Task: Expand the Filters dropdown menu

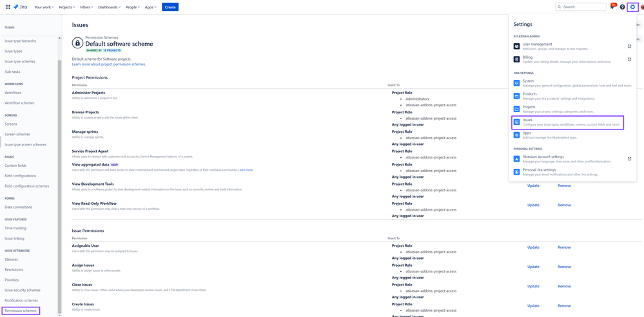Action: click(86, 7)
